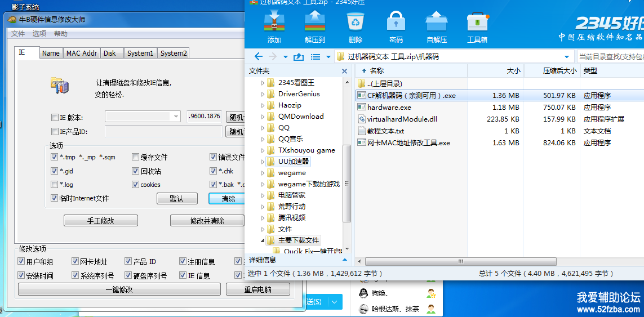Image resolution: width=644 pixels, height=317 pixels.
Task: Collapse the 详细信息 details panel
Action: pyautogui.click(x=345, y=260)
